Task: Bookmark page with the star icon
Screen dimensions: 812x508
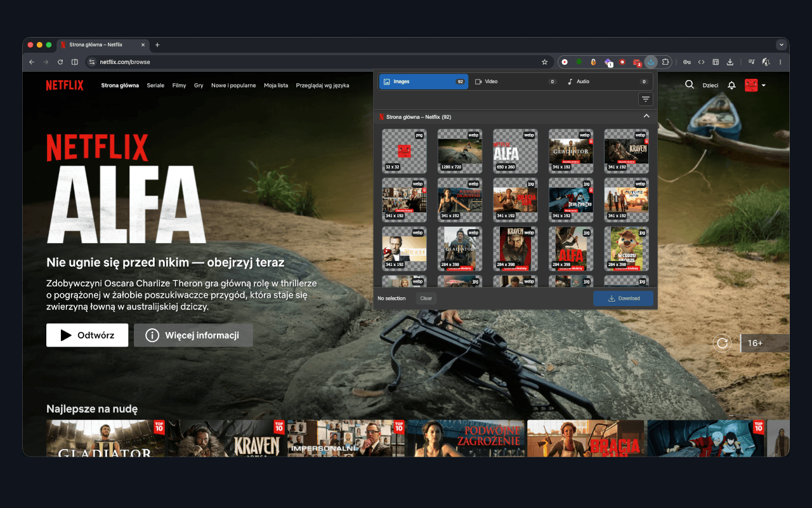Action: point(544,62)
